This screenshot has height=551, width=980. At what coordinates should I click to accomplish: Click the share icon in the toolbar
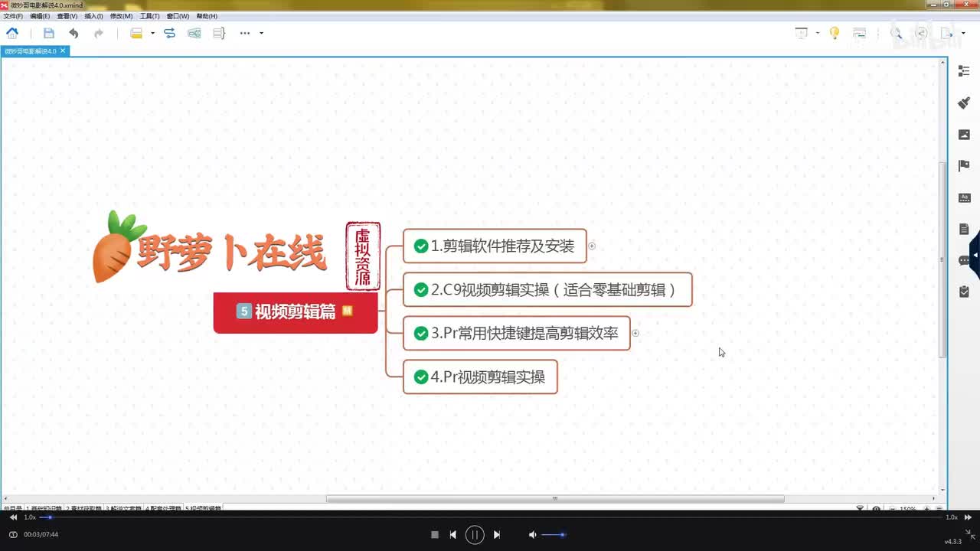[922, 33]
